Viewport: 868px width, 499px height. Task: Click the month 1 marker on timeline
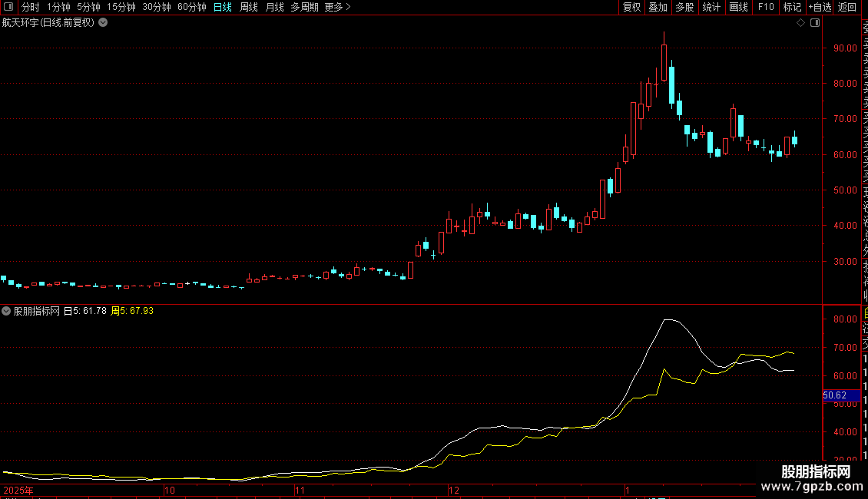(x=628, y=490)
